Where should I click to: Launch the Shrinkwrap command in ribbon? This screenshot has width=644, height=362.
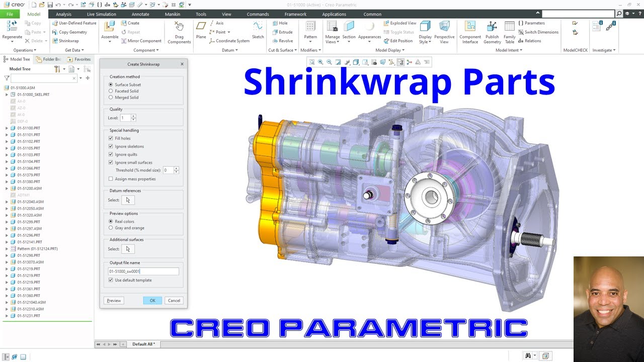[65, 41]
